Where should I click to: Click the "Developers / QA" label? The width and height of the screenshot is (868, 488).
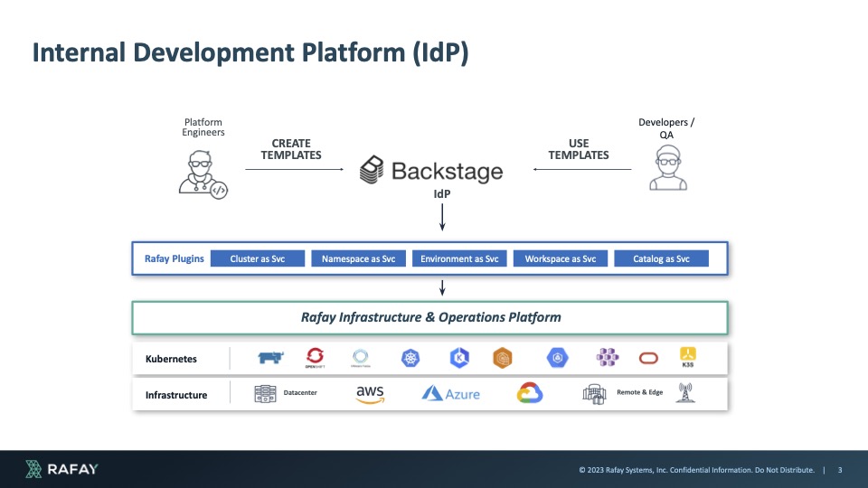point(666,128)
